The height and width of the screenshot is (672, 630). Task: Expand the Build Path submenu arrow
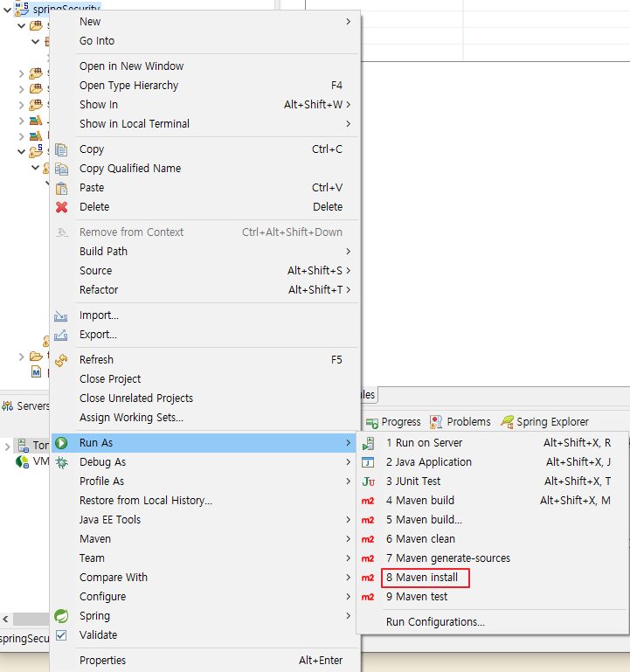click(x=348, y=251)
